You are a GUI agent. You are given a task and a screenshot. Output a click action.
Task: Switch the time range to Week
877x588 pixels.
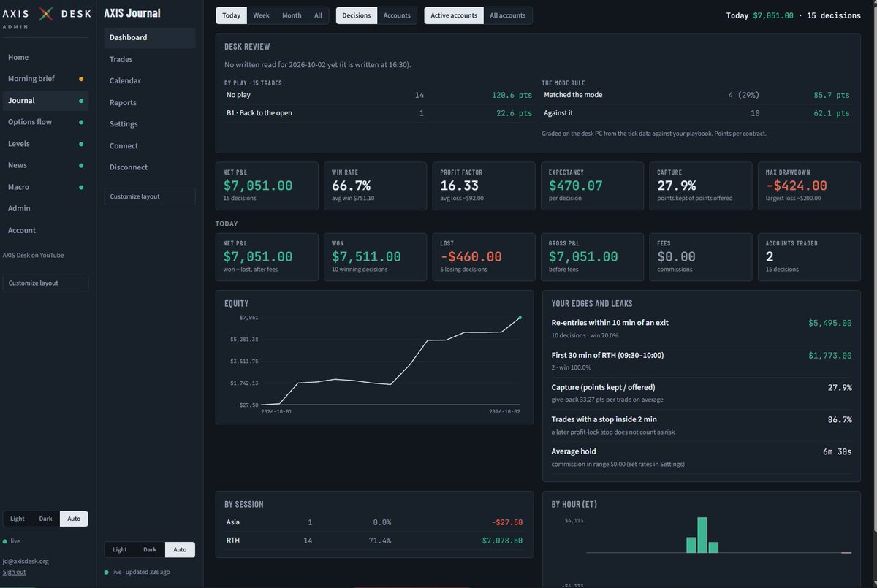tap(261, 15)
